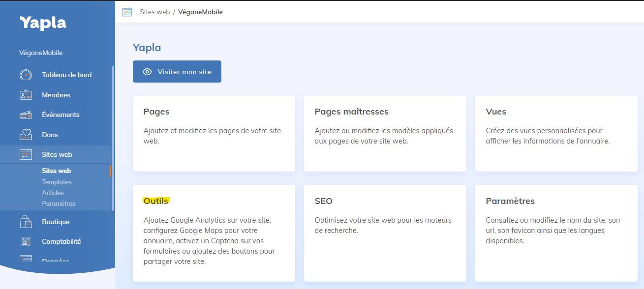Click the Sites web browser icon in sidebar

(x=26, y=155)
